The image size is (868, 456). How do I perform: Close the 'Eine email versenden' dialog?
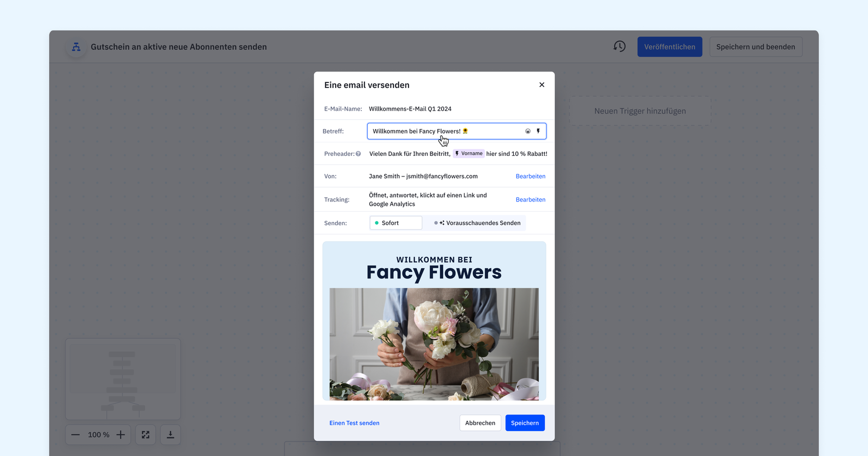[541, 85]
